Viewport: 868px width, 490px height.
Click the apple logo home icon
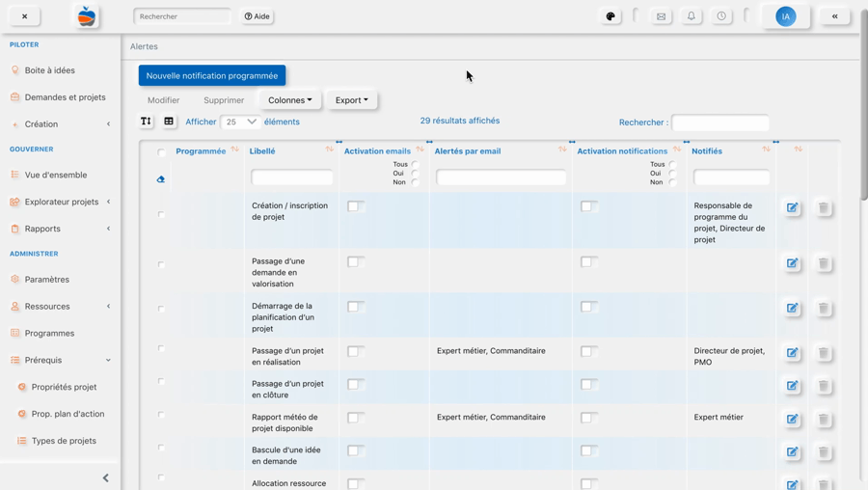[x=87, y=16]
